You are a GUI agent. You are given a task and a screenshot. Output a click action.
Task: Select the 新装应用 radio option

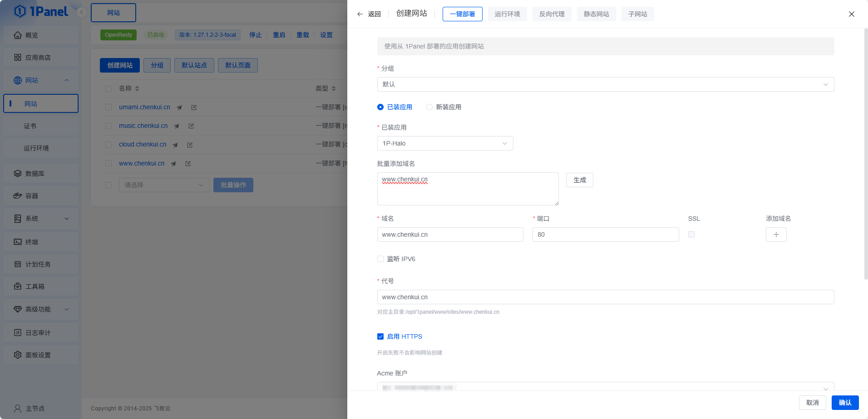[x=429, y=107]
